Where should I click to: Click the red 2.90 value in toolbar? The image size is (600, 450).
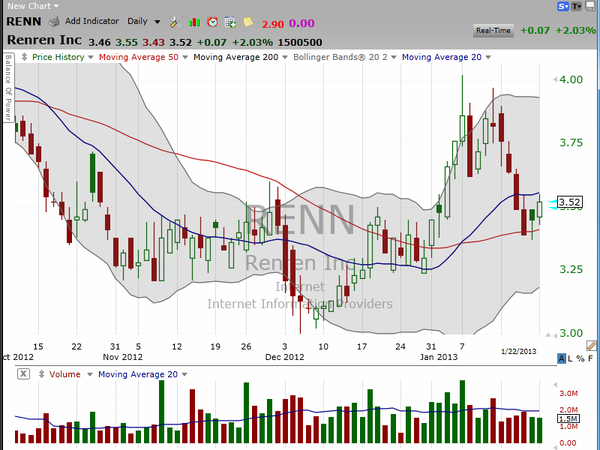272,24
